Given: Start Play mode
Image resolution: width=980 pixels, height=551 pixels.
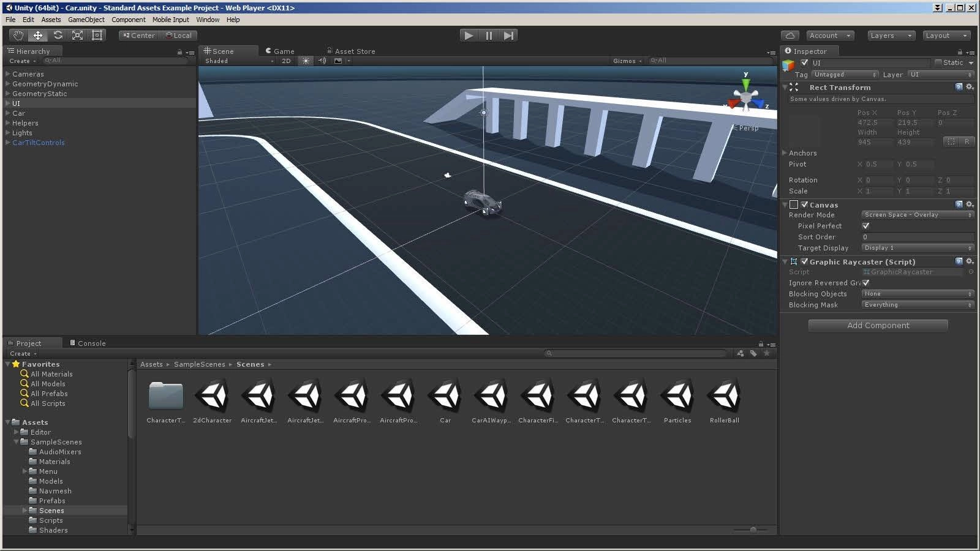Looking at the screenshot, I should [469, 36].
